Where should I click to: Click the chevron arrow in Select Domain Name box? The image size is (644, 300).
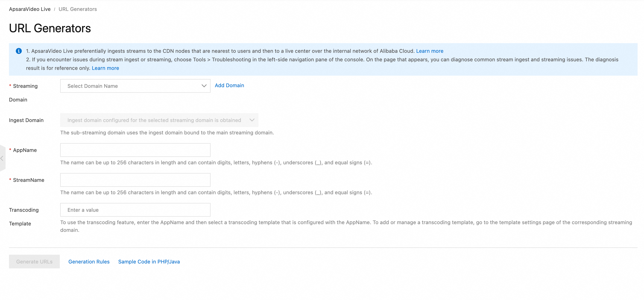(204, 86)
